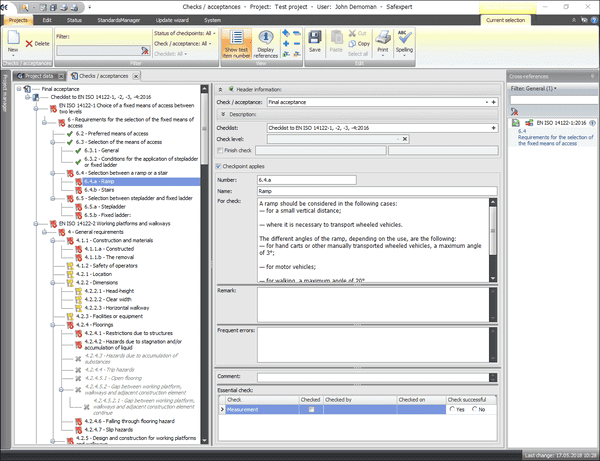Click the Delete icon in the toolbar

click(x=38, y=44)
